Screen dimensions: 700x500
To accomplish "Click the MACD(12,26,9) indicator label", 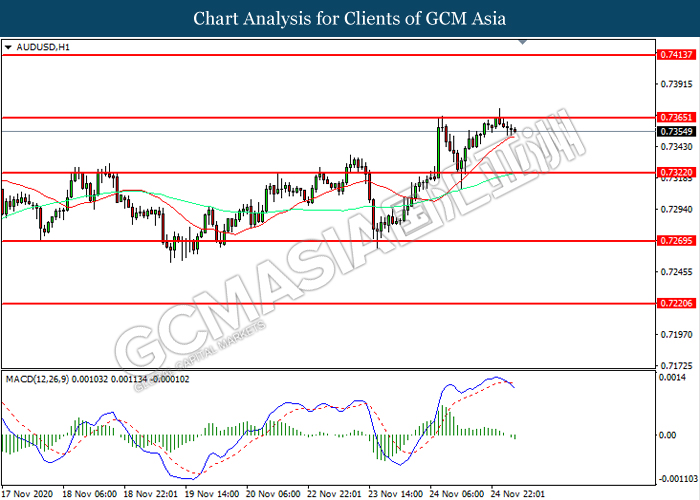I will tap(37, 379).
